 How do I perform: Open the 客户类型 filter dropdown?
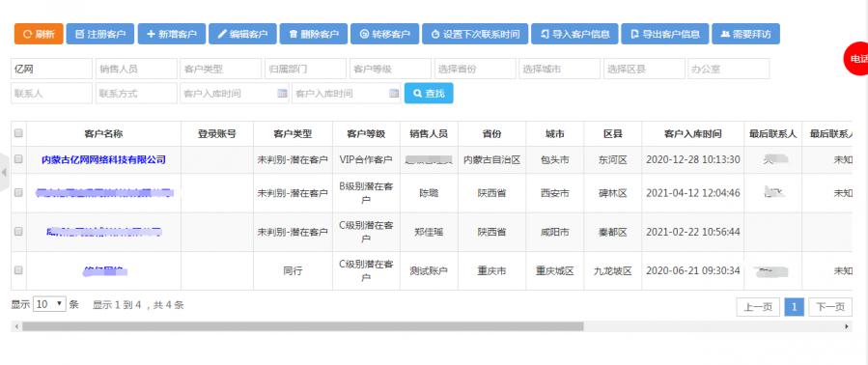tap(221, 69)
